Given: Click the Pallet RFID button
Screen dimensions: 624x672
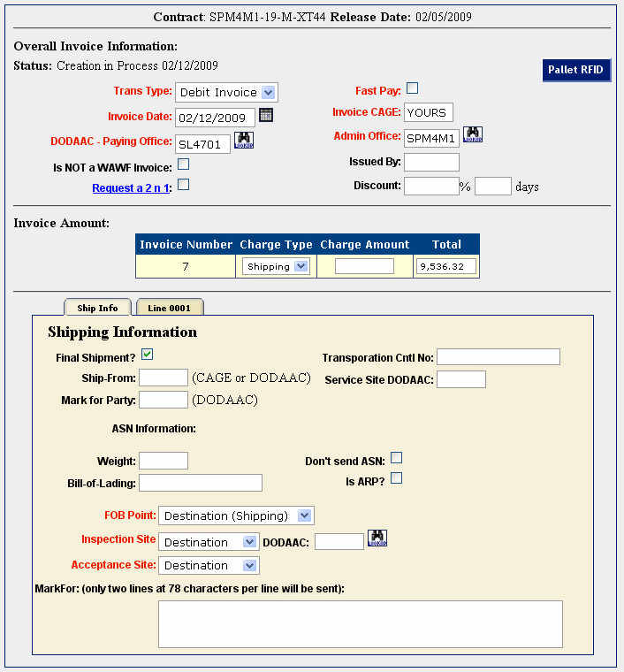Looking at the screenshot, I should tap(575, 70).
